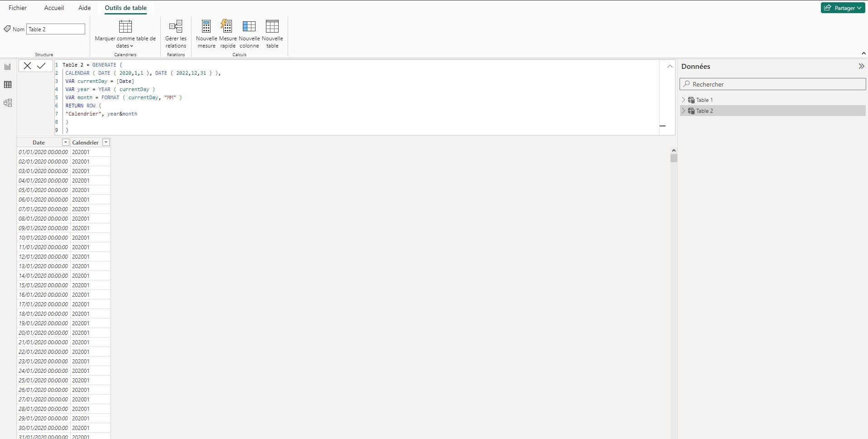Click the Partager button

click(843, 8)
